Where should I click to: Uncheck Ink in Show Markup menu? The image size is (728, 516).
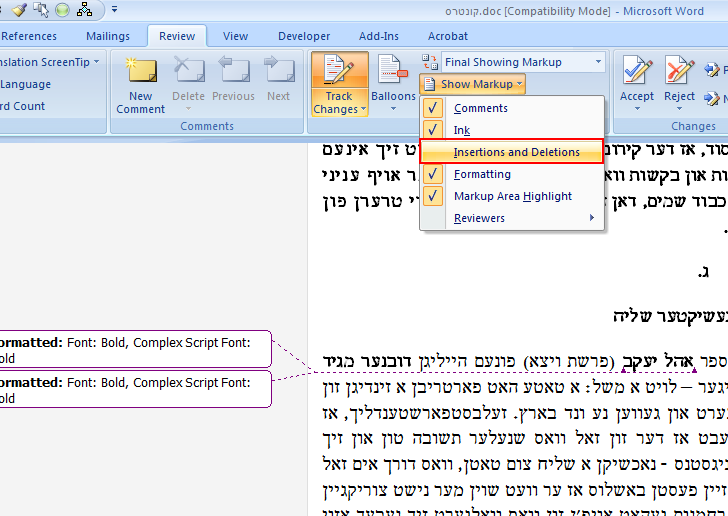(x=512, y=130)
